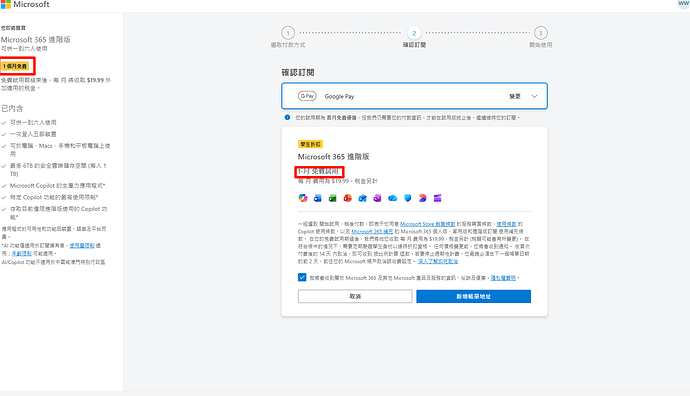Open the Microsoft Store 銷售條款 link

tap(427, 224)
